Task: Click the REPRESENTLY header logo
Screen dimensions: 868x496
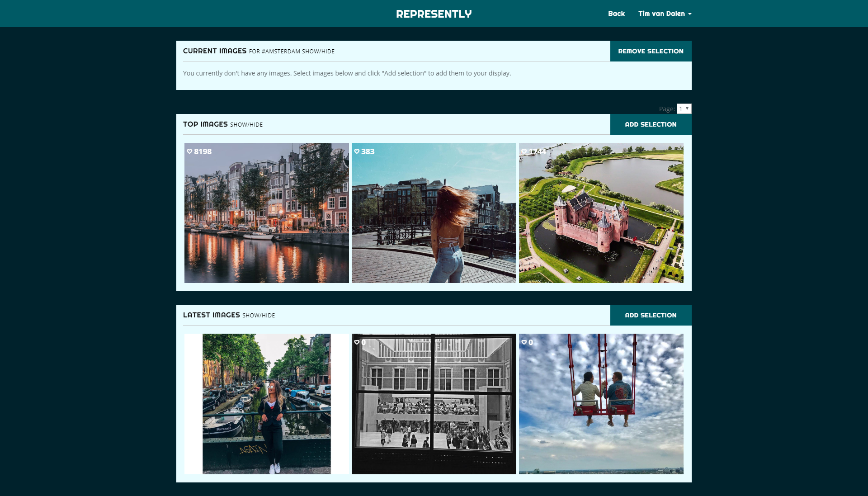Action: point(434,14)
